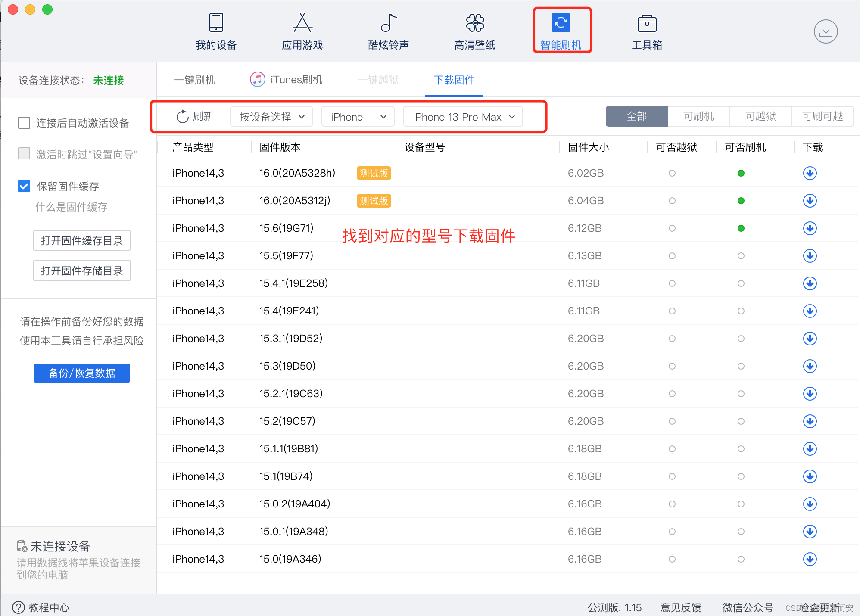Switch to the 一键刷机 tab
860x616 pixels.
pyautogui.click(x=194, y=80)
